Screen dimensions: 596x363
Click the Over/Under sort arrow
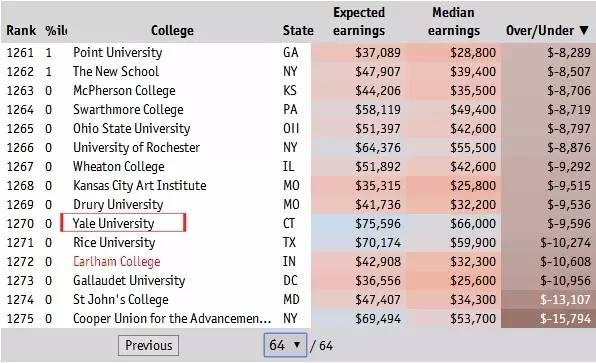point(584,30)
